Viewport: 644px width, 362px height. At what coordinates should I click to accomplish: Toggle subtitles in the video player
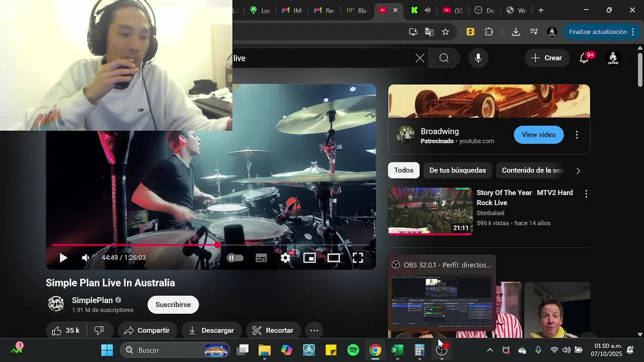261,258
